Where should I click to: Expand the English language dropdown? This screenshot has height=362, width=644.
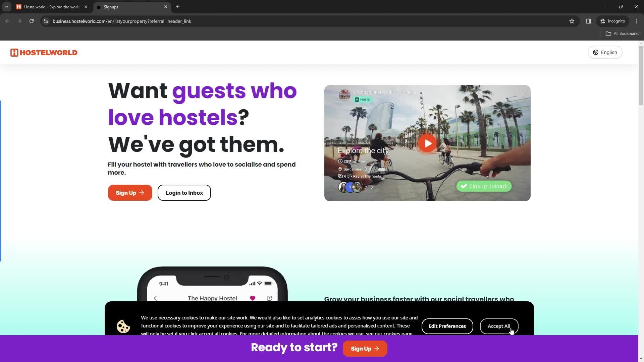pos(605,52)
